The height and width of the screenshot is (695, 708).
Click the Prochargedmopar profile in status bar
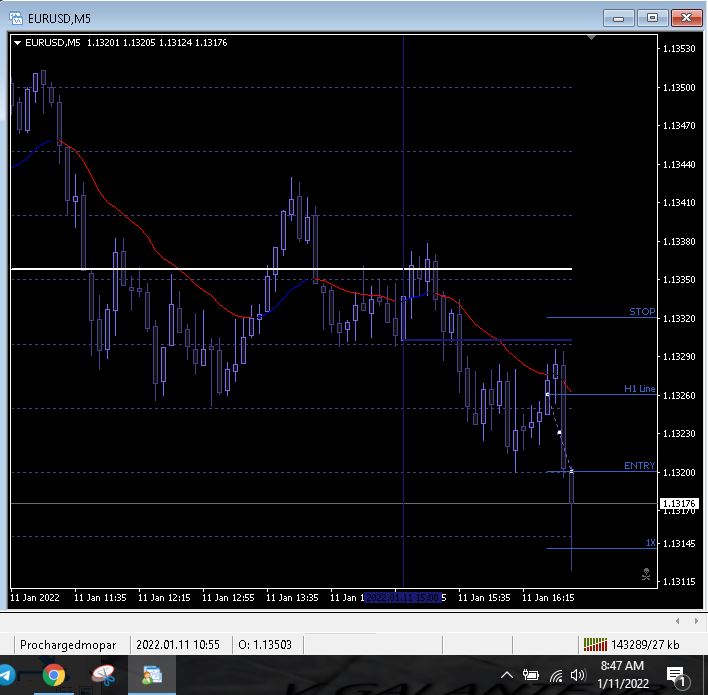pyautogui.click(x=68, y=645)
